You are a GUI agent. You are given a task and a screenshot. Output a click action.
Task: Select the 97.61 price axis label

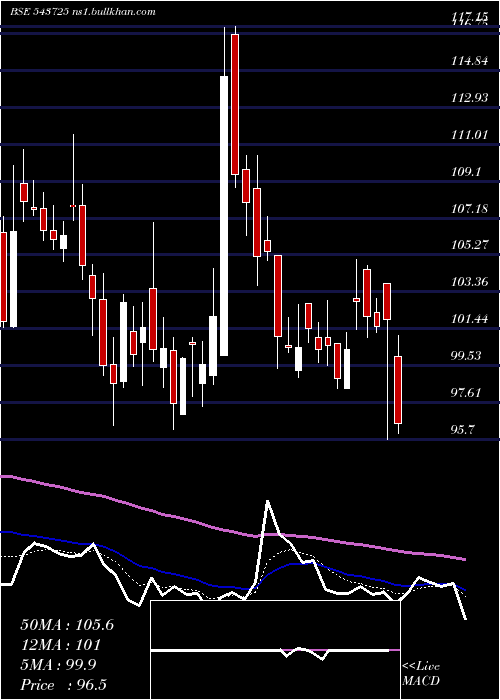467,393
